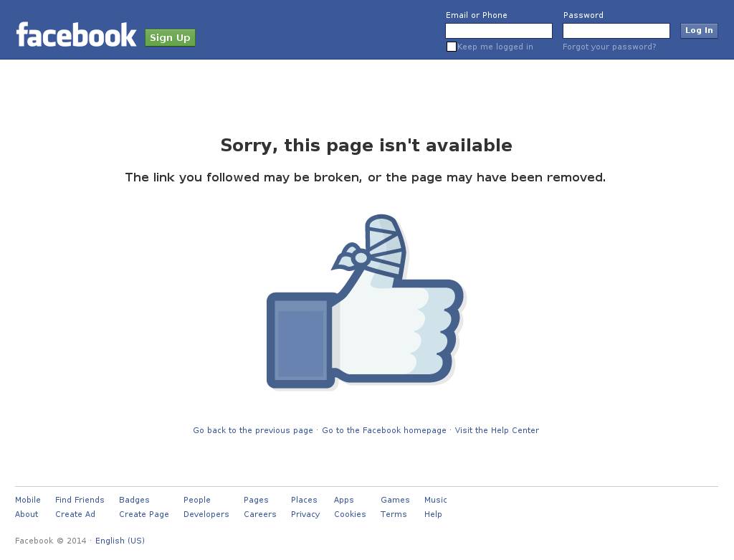Open Developers footer link

point(206,514)
